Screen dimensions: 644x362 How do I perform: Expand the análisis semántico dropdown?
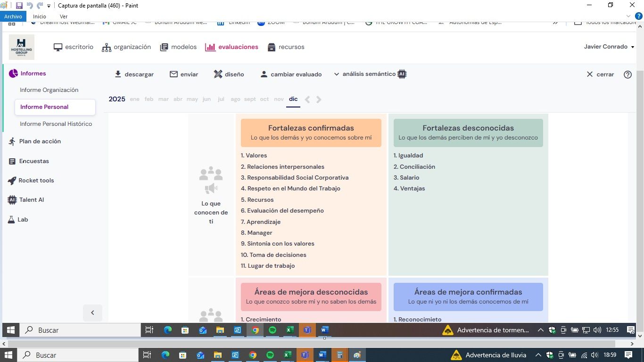tap(337, 74)
